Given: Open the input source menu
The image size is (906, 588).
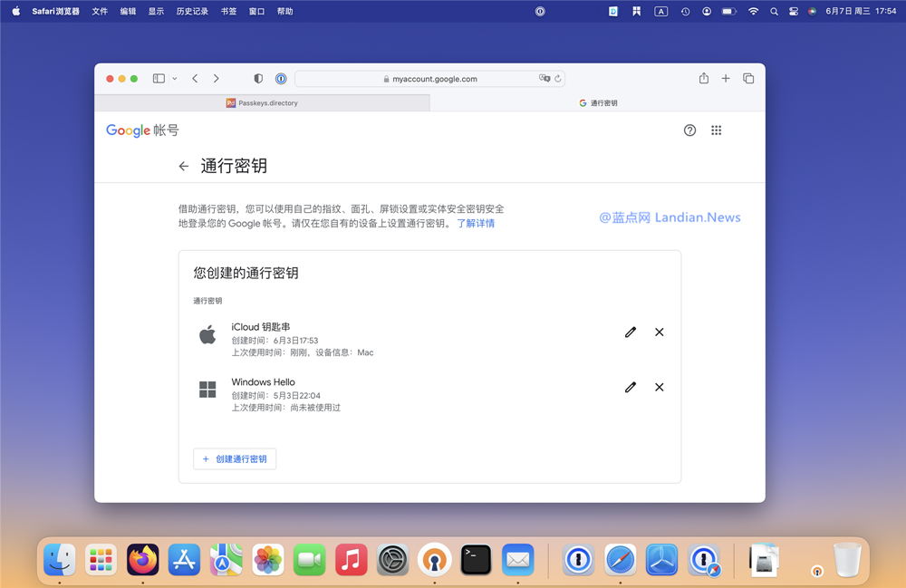Looking at the screenshot, I should click(661, 12).
